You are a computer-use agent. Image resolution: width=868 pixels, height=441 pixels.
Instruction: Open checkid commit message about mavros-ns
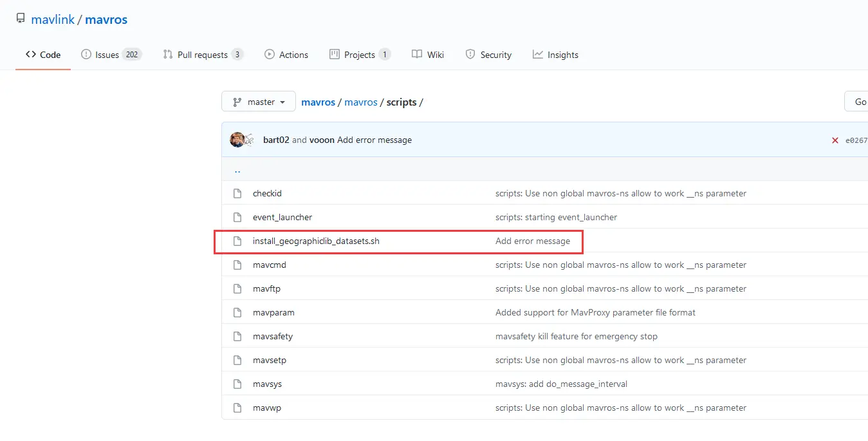coord(621,193)
